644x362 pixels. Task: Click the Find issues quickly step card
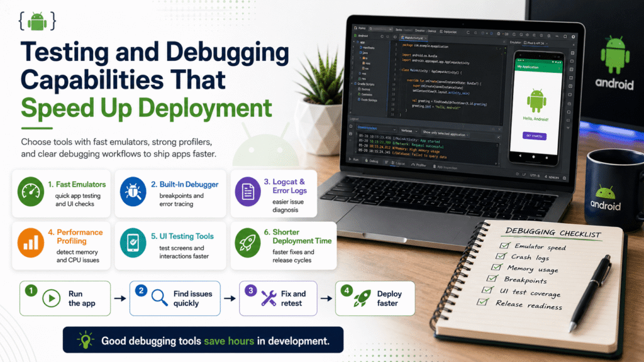point(175,299)
